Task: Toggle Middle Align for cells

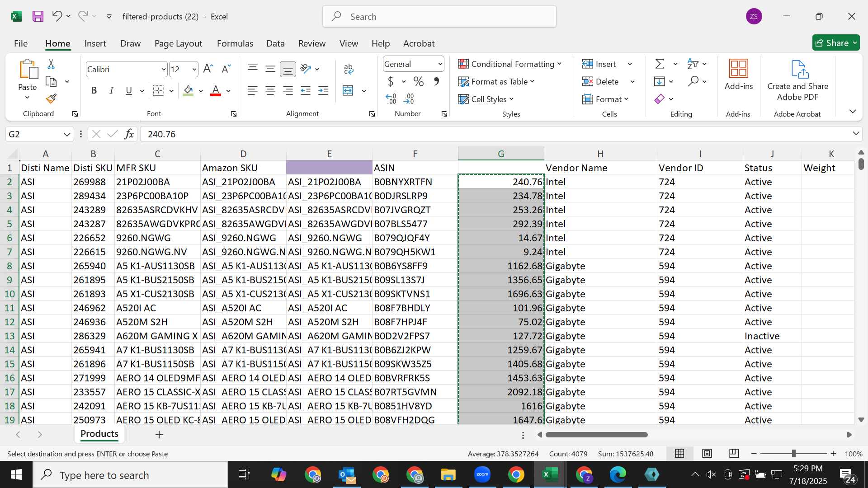Action: tap(270, 69)
